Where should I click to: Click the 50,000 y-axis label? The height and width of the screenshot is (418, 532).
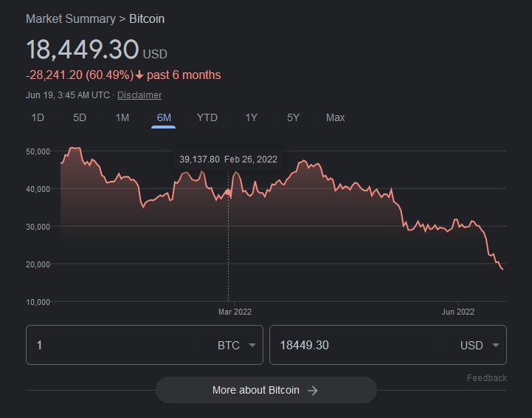pyautogui.click(x=38, y=151)
